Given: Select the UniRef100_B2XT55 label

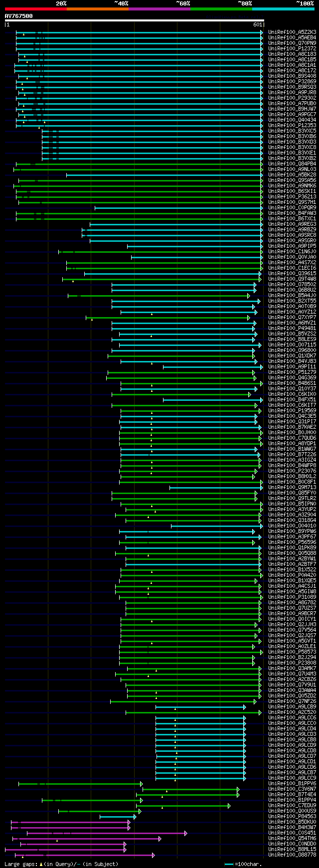Looking at the screenshot, I should coord(292,301).
